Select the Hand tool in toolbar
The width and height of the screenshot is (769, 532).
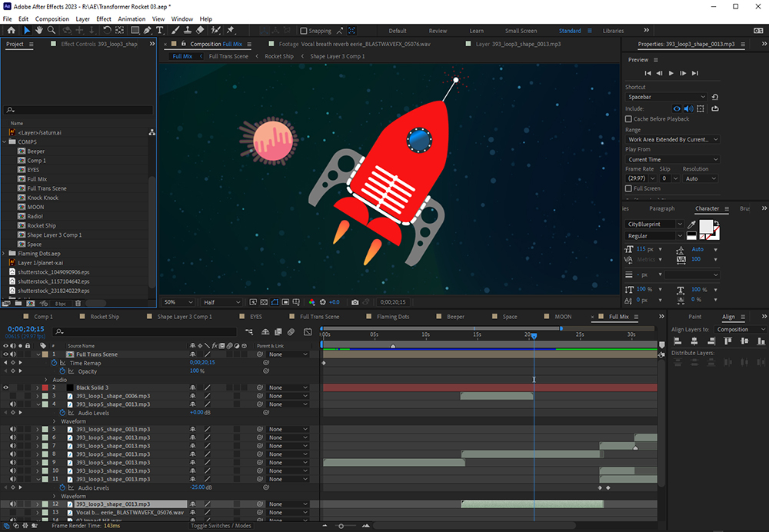[x=39, y=31]
